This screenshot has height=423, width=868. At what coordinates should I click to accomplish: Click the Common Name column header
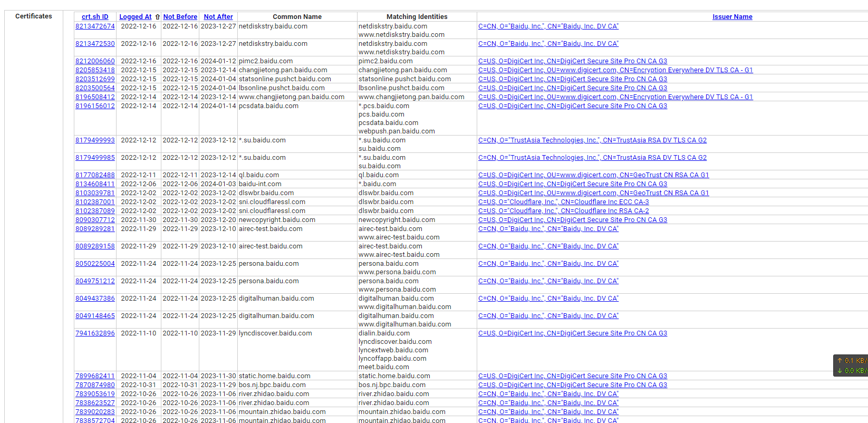click(297, 17)
